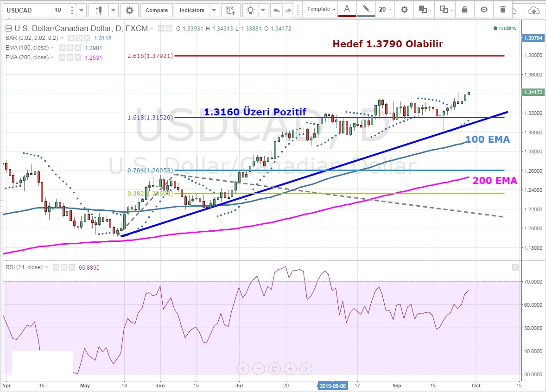The height and width of the screenshot is (392, 546).
Task: Delete selected drawing with trash icon
Action: click(x=503, y=9)
